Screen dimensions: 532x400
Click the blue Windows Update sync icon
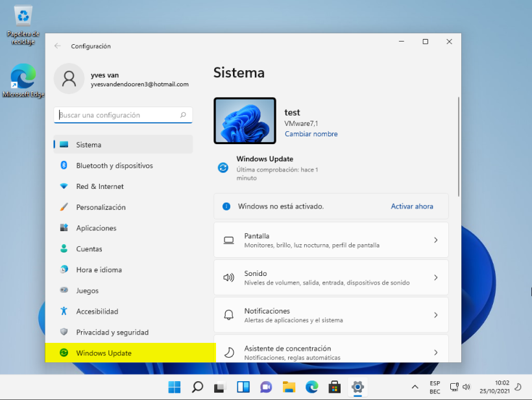(223, 168)
